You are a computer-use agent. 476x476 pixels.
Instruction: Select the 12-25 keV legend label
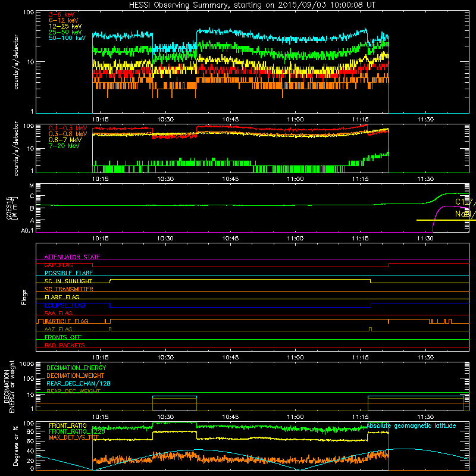65,26
